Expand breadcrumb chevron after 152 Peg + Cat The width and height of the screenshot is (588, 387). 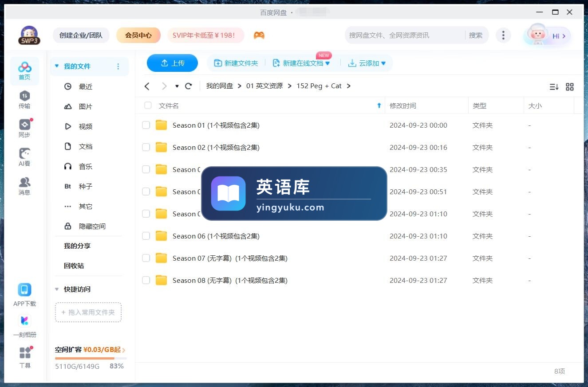click(x=348, y=86)
